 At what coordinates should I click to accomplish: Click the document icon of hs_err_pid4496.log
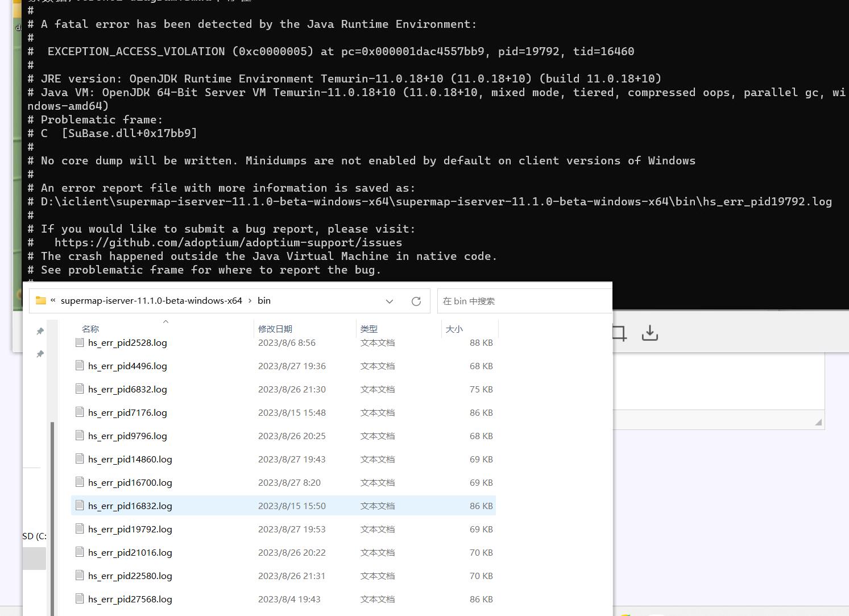[80, 365]
